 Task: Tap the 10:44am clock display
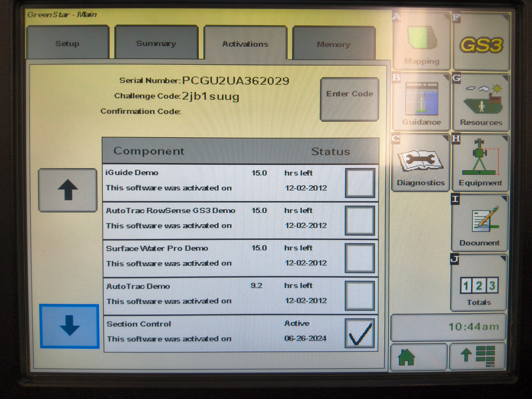(448, 327)
